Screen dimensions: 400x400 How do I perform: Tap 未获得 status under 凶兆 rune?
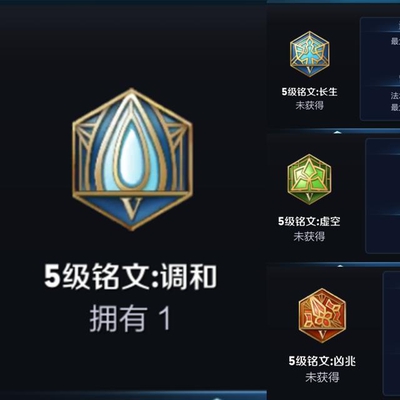click(322, 377)
